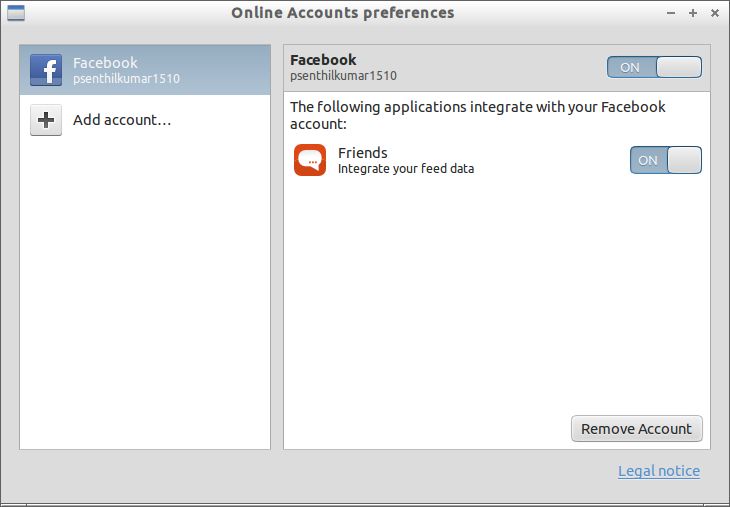730x507 pixels.
Task: Click the Integrate your feed data description
Action: 406,169
